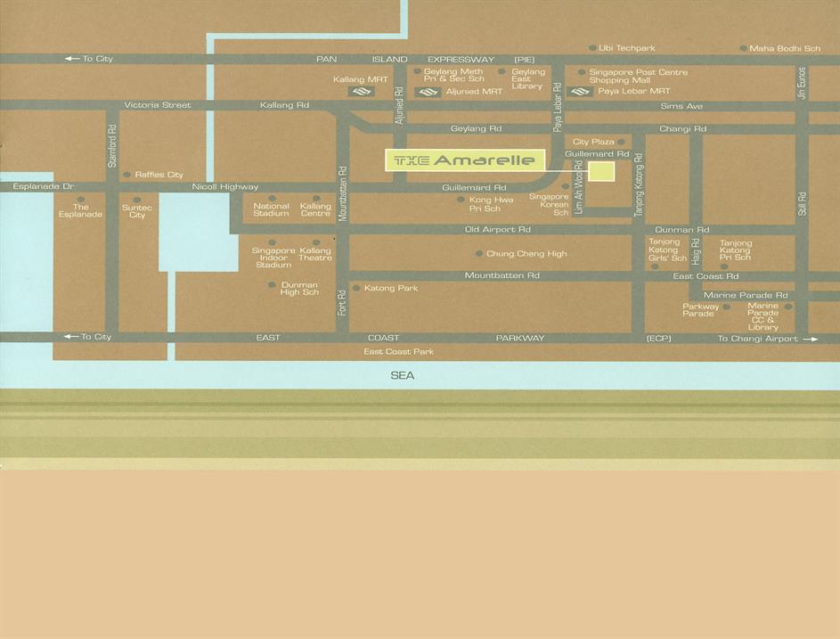Screen dimensions: 840x639
Task: Select the Raffles City location dot
Action: click(127, 175)
